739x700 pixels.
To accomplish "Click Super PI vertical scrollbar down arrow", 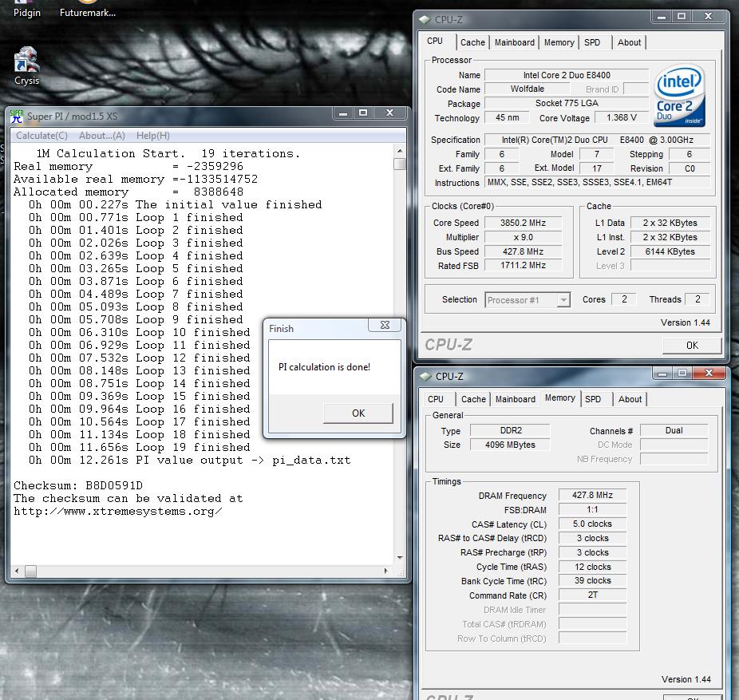I will coord(400,558).
